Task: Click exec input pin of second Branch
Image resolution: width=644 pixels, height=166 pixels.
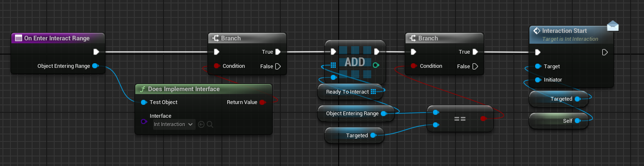Action: tap(413, 52)
